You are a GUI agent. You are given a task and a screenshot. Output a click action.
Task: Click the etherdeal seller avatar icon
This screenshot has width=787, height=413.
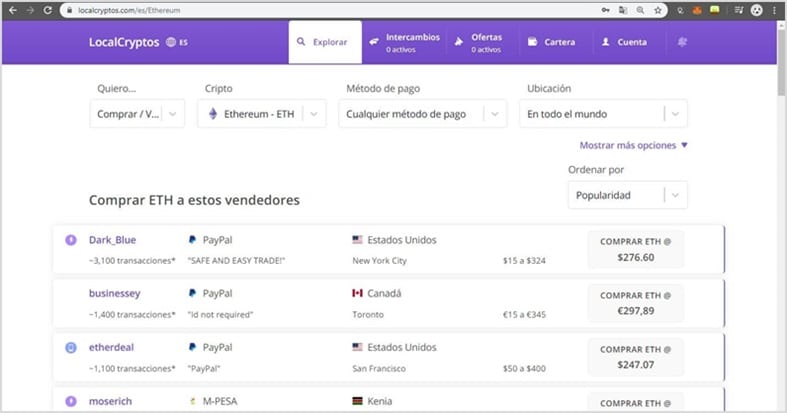pos(71,347)
